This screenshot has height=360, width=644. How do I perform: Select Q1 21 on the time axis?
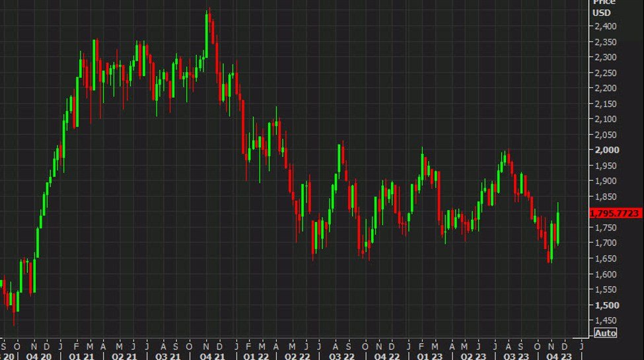(81, 356)
